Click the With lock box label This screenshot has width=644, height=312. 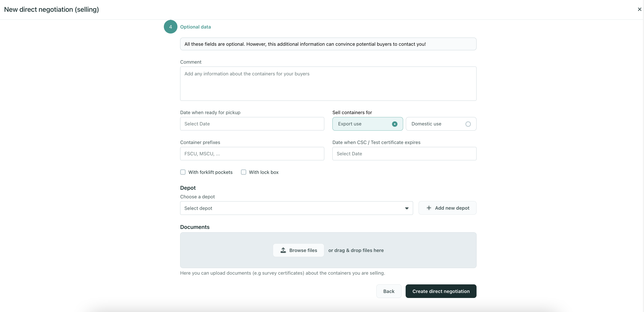(x=264, y=172)
